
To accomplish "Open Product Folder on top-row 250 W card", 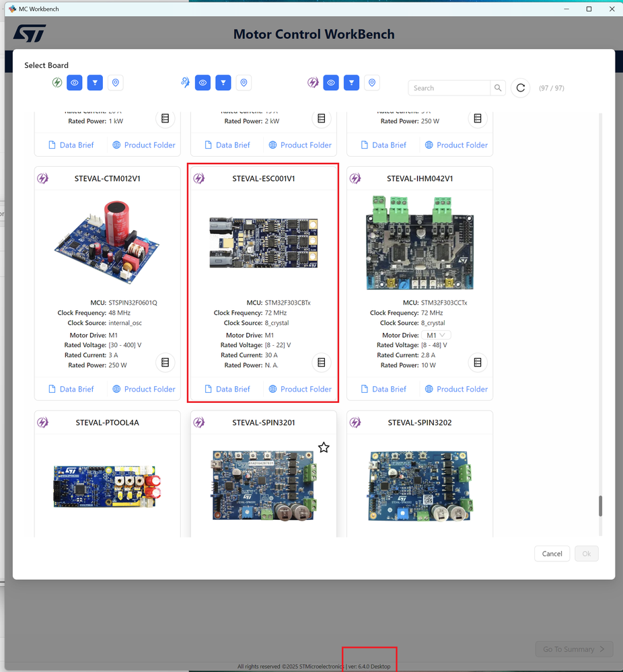I will (x=456, y=145).
